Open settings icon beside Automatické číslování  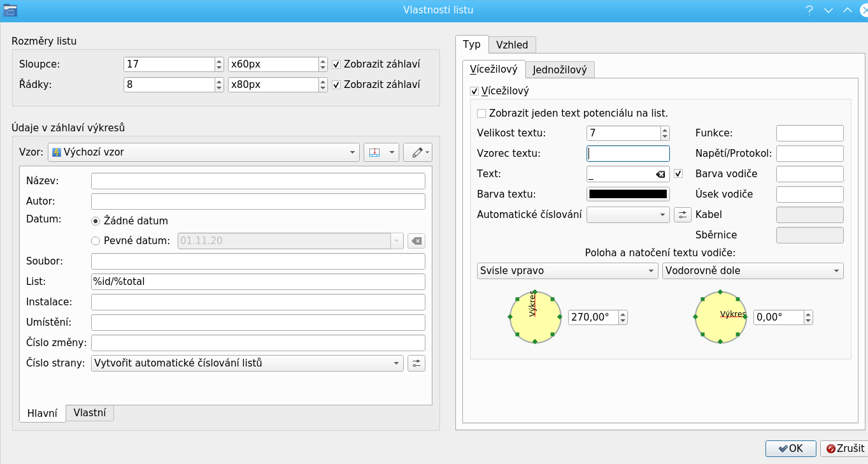click(x=682, y=215)
